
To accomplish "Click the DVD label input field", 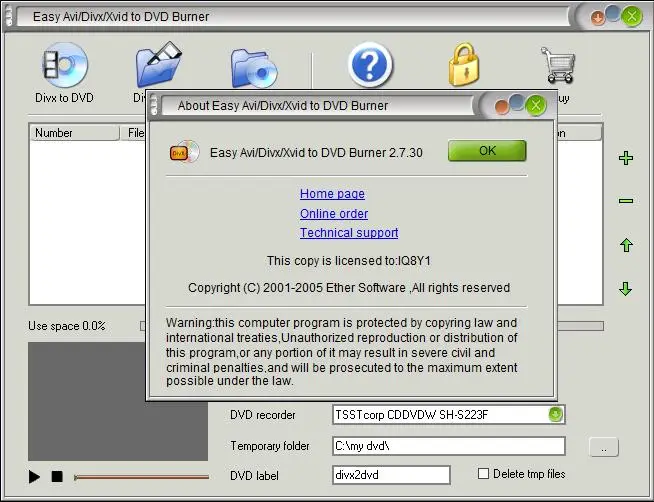I will 391,475.
